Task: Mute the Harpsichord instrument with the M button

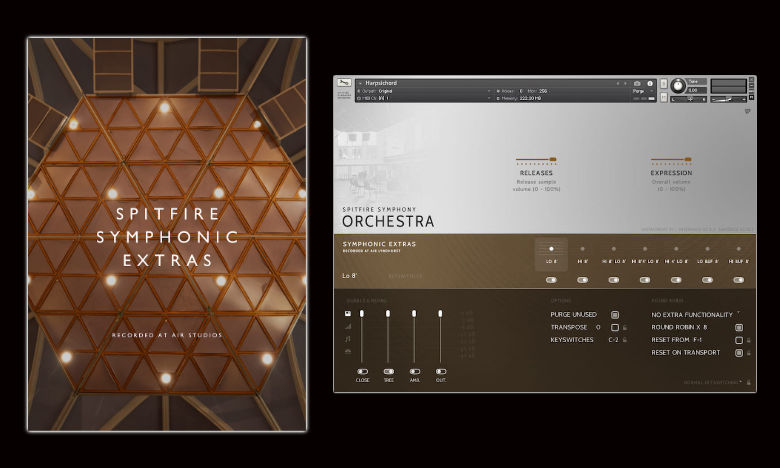Action: [x=664, y=97]
